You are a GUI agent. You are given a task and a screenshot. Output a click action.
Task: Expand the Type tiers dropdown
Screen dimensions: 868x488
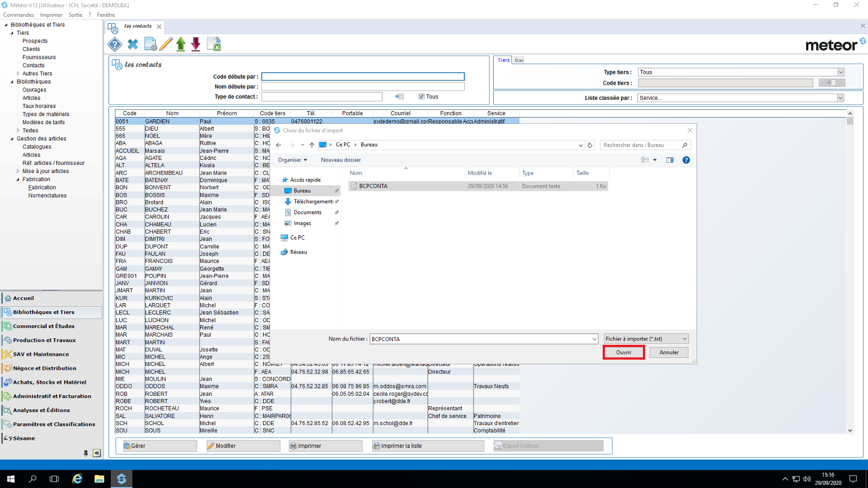click(840, 72)
